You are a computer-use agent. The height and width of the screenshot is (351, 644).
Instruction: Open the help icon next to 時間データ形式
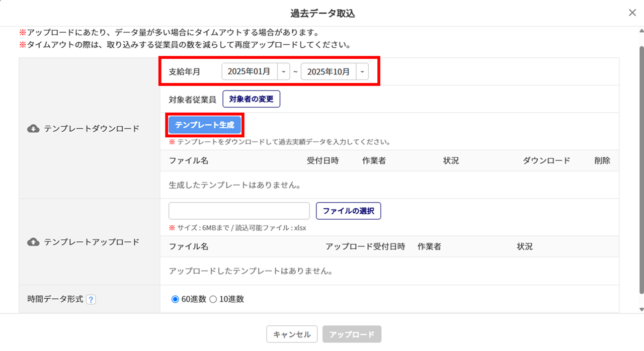pyautogui.click(x=91, y=300)
